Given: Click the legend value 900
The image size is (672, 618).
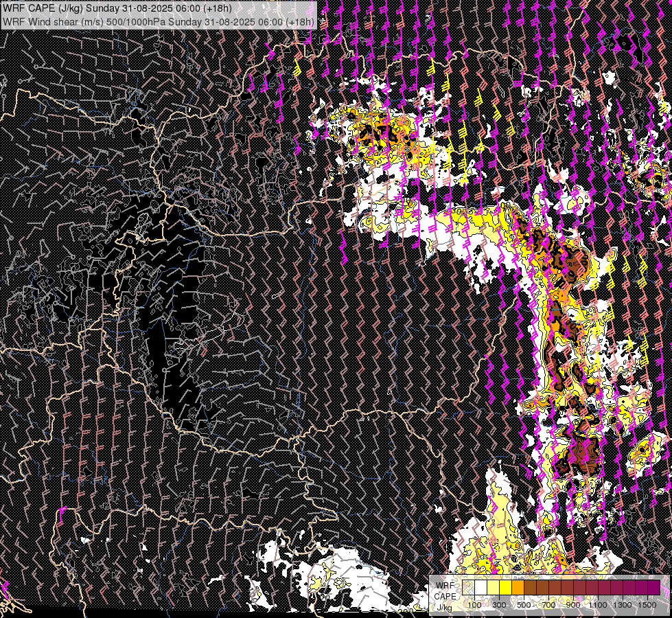Looking at the screenshot, I should click(x=573, y=605).
